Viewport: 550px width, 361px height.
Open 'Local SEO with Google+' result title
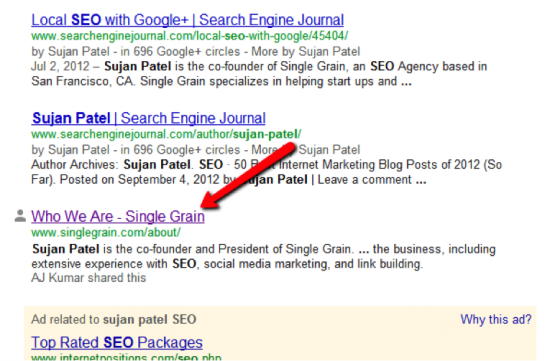(x=187, y=20)
